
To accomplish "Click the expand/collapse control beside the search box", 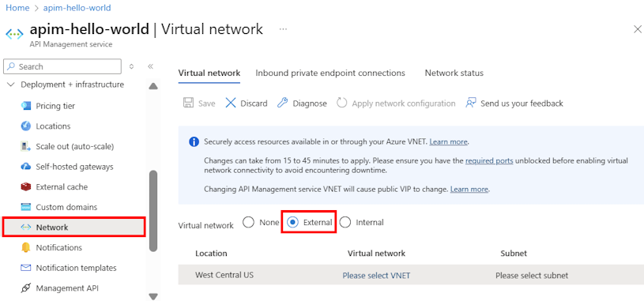I will pyautogui.click(x=131, y=66).
